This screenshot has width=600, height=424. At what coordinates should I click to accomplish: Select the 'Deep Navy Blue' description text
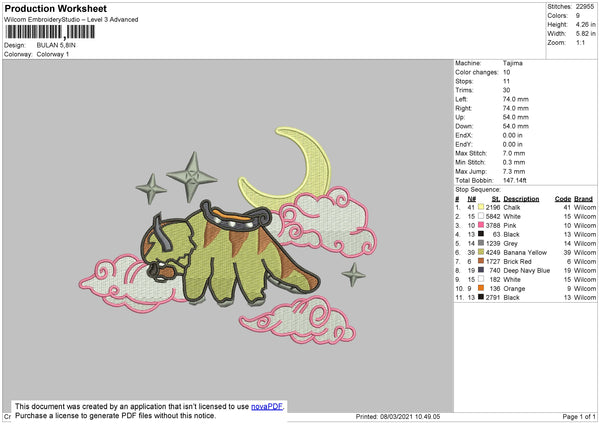point(527,271)
